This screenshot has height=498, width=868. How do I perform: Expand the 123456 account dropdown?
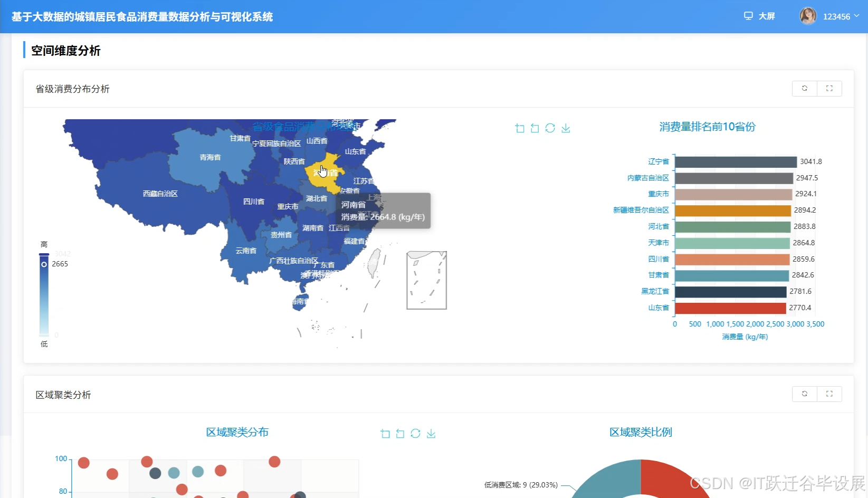click(x=841, y=16)
